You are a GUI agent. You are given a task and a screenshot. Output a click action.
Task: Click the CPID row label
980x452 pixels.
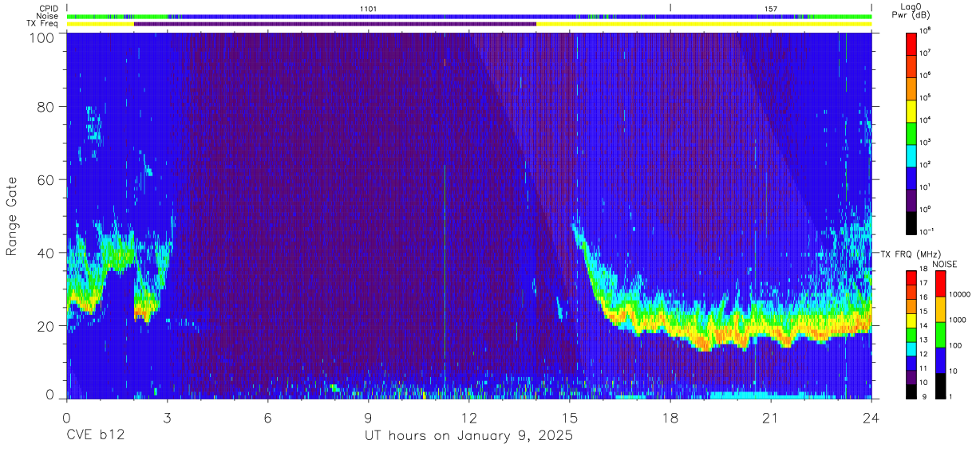click(49, 8)
